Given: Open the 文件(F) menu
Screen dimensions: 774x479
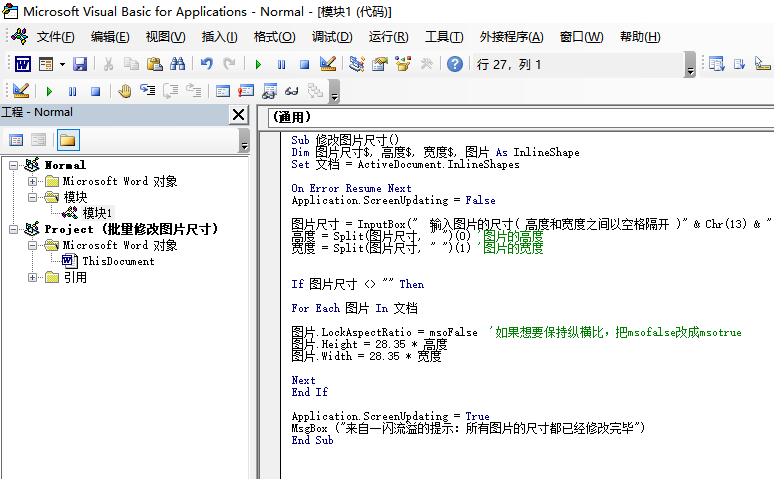Looking at the screenshot, I should click(x=55, y=37).
